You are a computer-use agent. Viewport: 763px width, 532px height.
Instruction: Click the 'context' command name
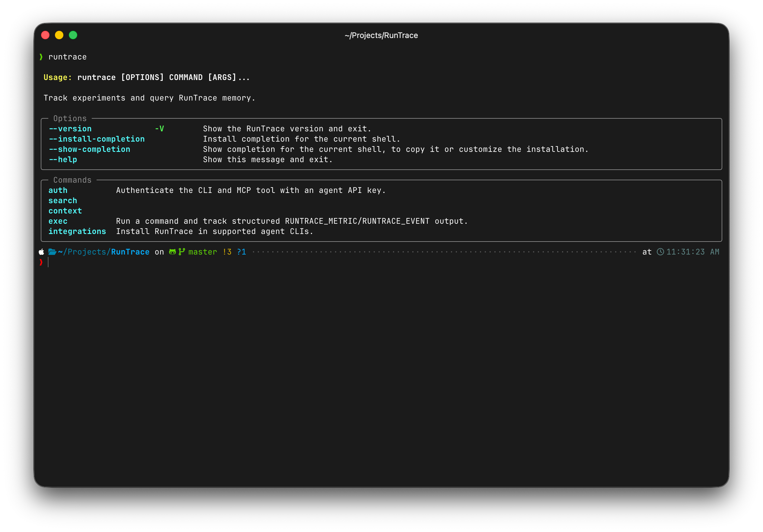(65, 211)
